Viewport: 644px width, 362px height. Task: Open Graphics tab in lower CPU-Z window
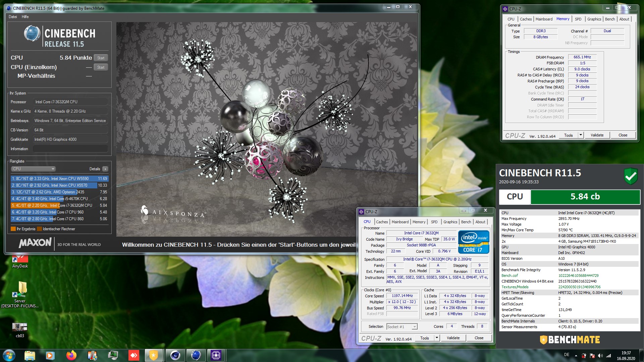coord(450,222)
